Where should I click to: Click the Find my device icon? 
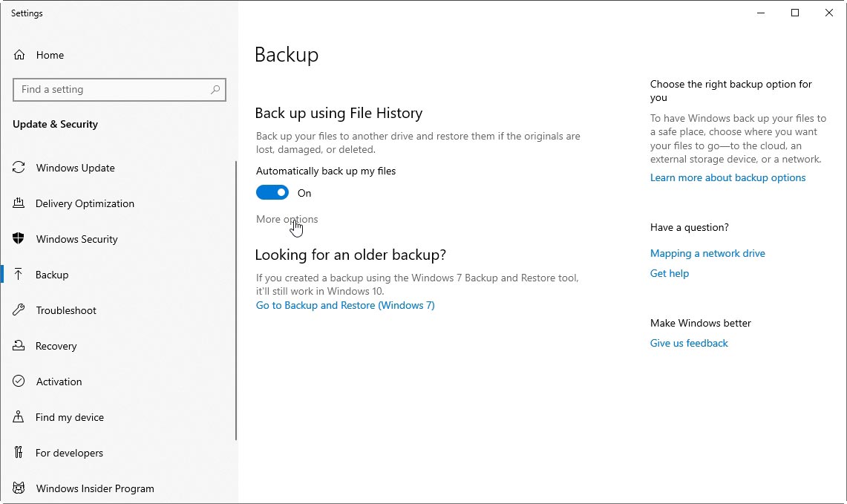(x=19, y=417)
